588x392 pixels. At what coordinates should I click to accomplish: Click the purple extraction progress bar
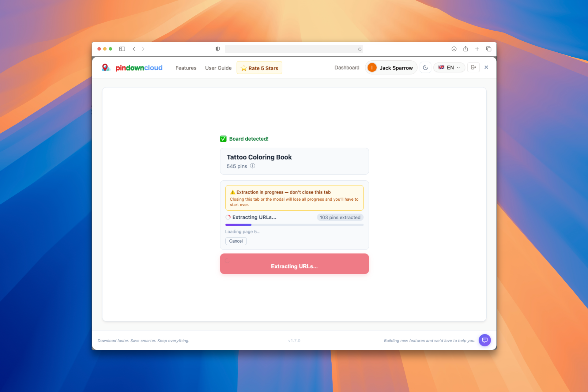[x=238, y=224]
